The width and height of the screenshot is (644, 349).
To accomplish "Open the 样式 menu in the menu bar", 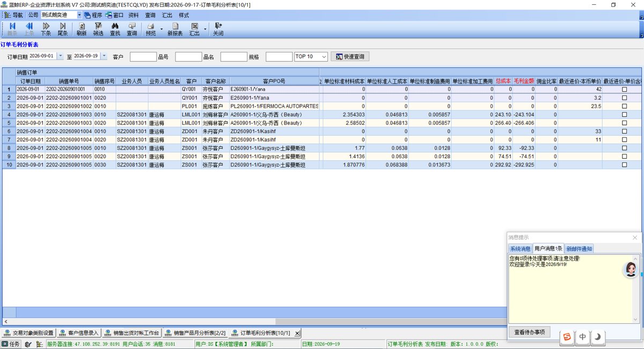I will coord(184,16).
